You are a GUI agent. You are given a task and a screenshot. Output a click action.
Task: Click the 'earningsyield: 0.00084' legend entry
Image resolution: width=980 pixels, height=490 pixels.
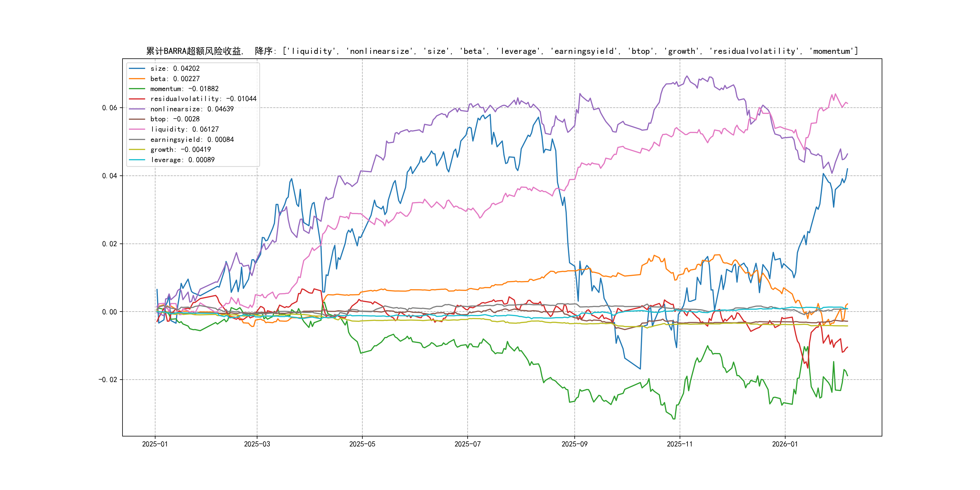click(x=192, y=140)
